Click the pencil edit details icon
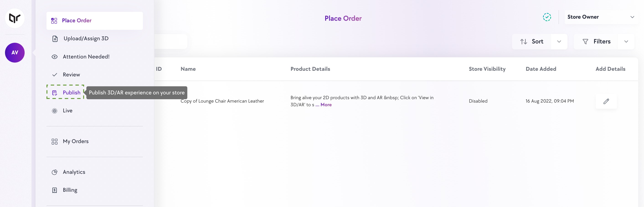The height and width of the screenshot is (207, 644). point(606,101)
